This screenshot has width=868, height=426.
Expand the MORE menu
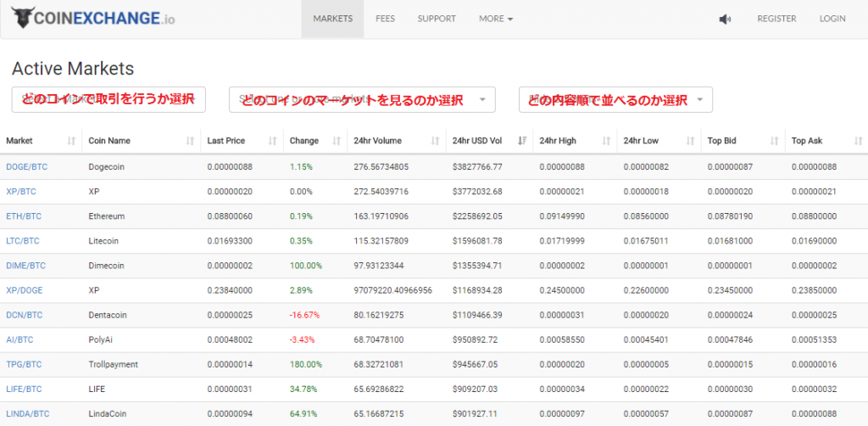496,19
